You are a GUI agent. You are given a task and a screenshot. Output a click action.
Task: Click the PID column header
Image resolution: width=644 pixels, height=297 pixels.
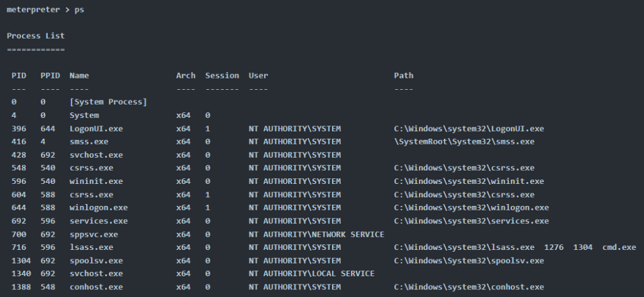[19, 75]
